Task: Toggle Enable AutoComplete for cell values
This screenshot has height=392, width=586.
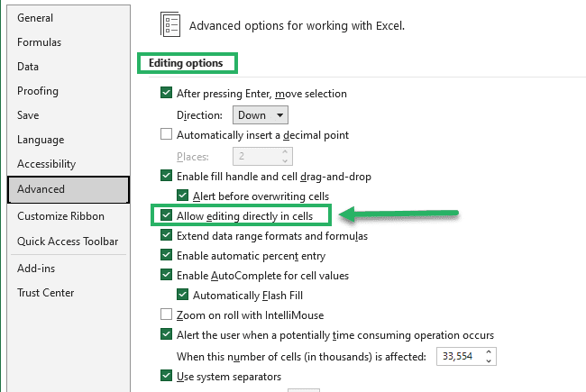Action: tap(166, 274)
